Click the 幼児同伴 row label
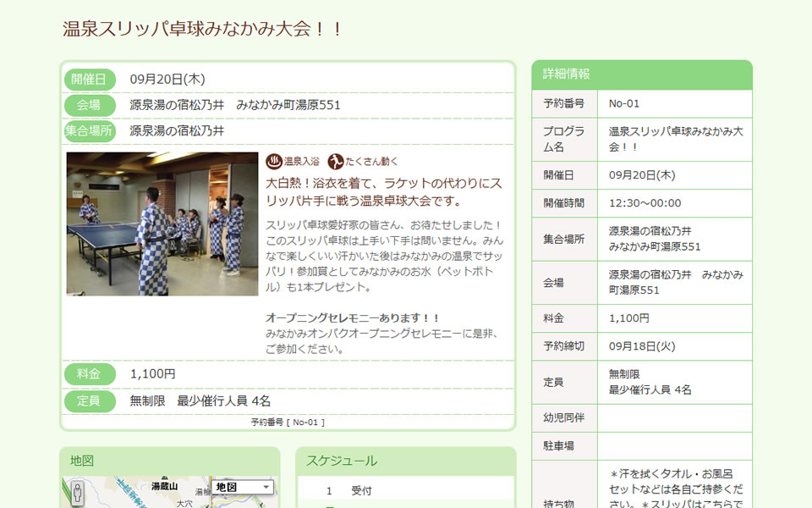Screen dimensions: 812x508 point(564,417)
